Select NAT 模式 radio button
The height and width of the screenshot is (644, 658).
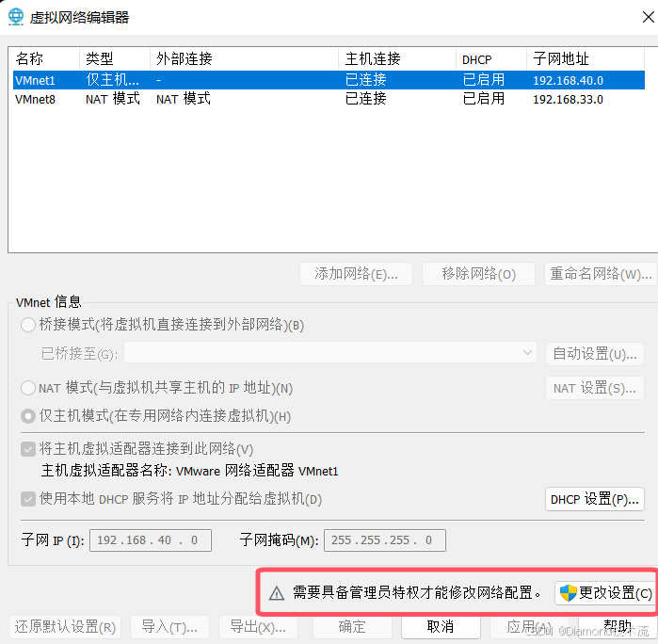point(28,388)
